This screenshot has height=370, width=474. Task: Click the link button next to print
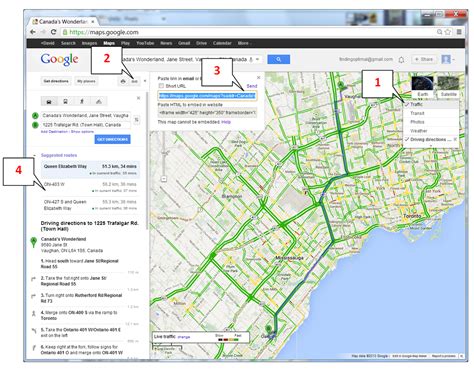[134, 81]
